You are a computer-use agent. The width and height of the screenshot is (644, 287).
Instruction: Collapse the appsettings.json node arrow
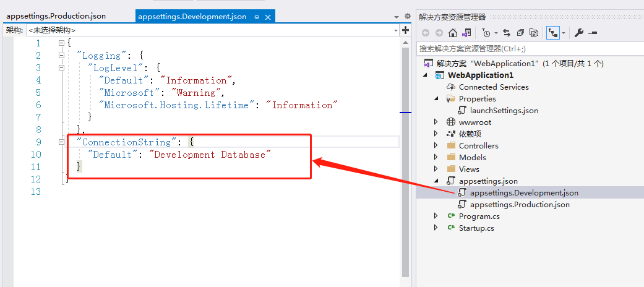pyautogui.click(x=436, y=181)
